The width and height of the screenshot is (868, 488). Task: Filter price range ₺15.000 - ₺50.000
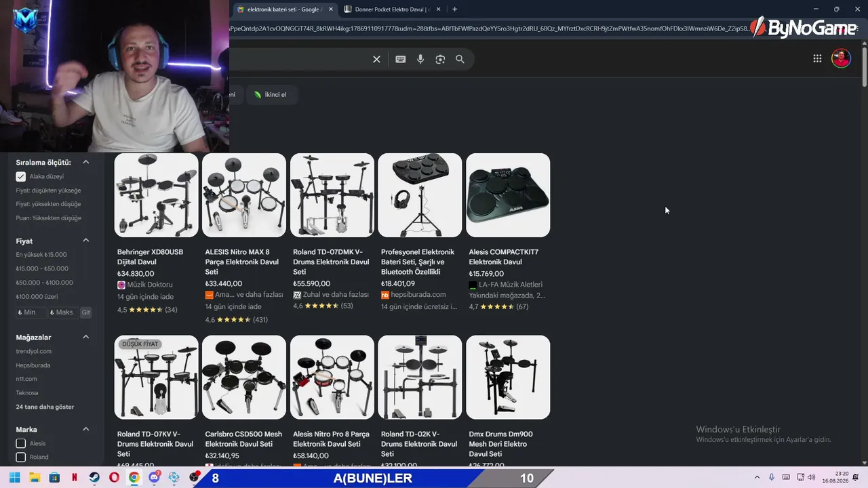(x=42, y=268)
